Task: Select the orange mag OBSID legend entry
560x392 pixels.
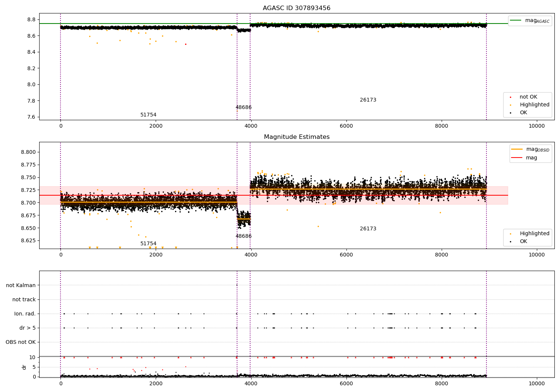Action: [x=530, y=149]
